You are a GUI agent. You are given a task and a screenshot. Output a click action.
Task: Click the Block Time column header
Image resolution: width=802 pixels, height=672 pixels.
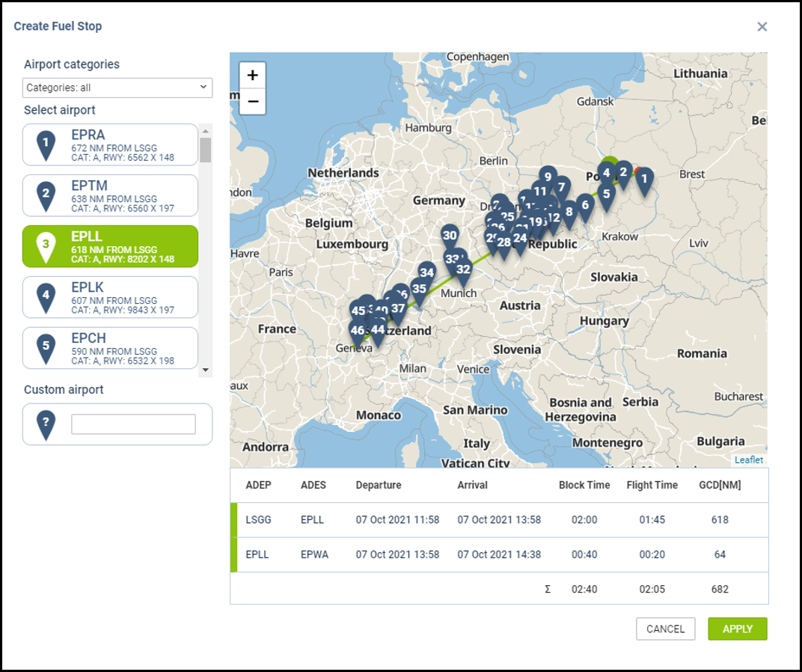point(584,485)
